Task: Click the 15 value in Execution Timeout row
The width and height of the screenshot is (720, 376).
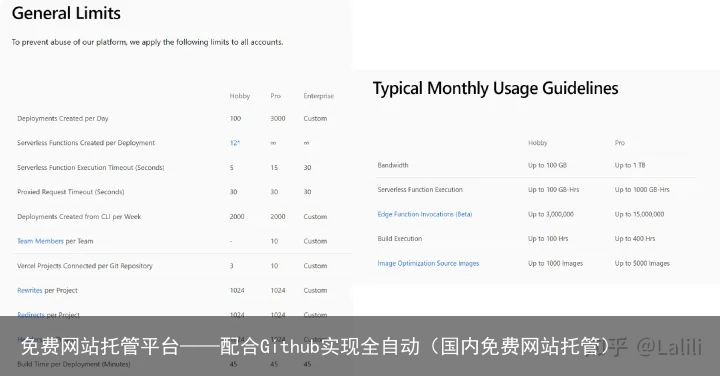Action: 274,168
